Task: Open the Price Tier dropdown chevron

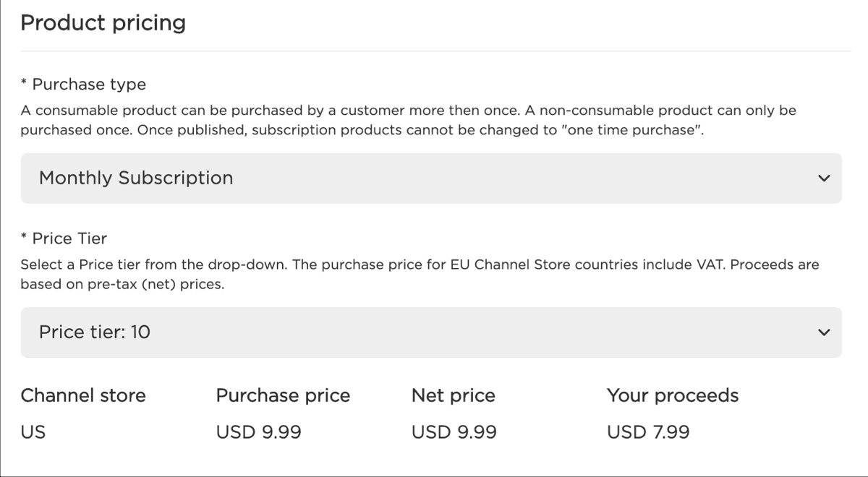Action: (x=823, y=332)
